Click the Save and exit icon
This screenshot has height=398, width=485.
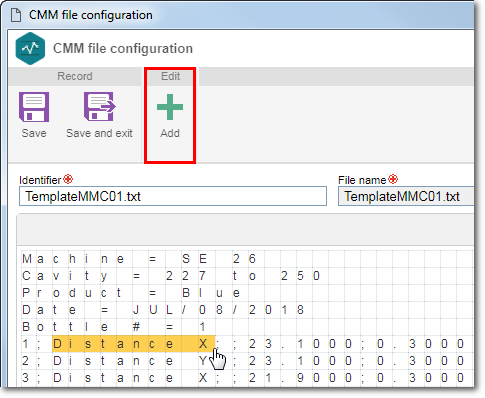99,107
